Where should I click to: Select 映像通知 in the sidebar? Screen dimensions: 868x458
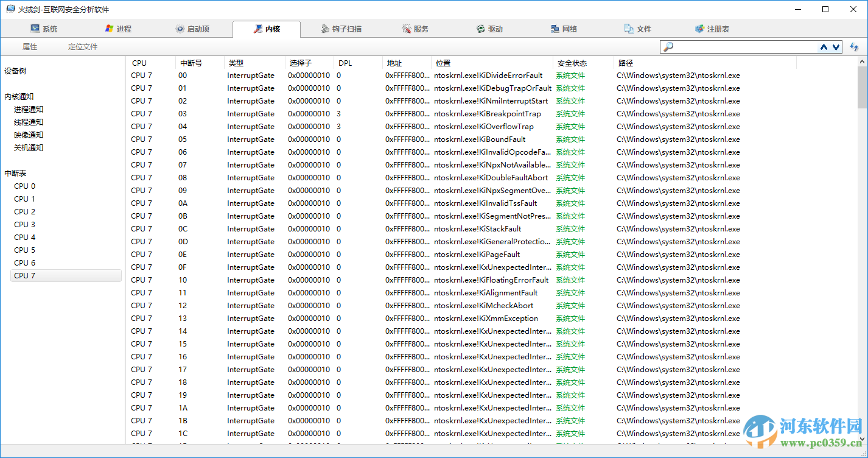pyautogui.click(x=29, y=135)
